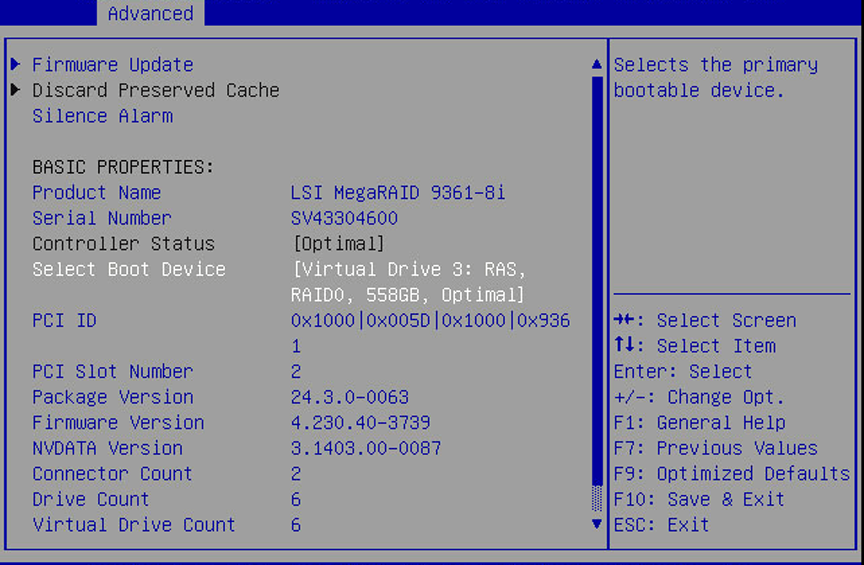Image resolution: width=864 pixels, height=565 pixels.
Task: Click the PCI Slot Number label
Action: click(x=113, y=371)
